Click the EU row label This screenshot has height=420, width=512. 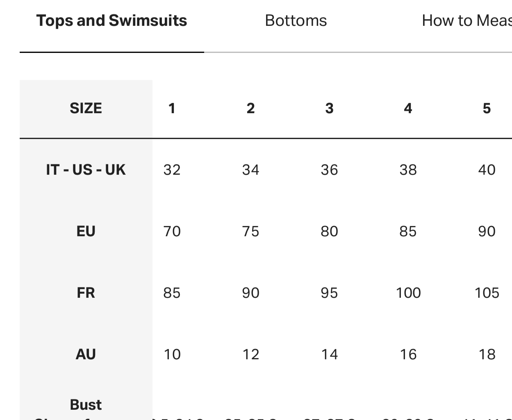click(86, 231)
